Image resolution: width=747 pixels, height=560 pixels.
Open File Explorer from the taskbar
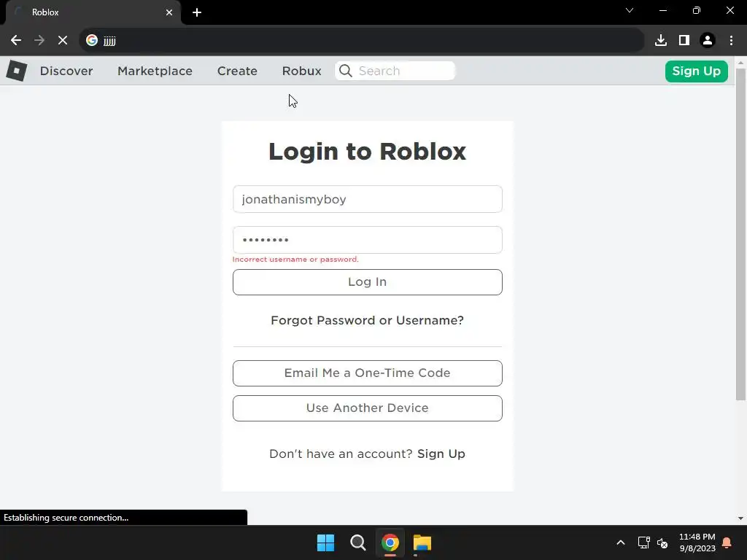[x=422, y=542]
